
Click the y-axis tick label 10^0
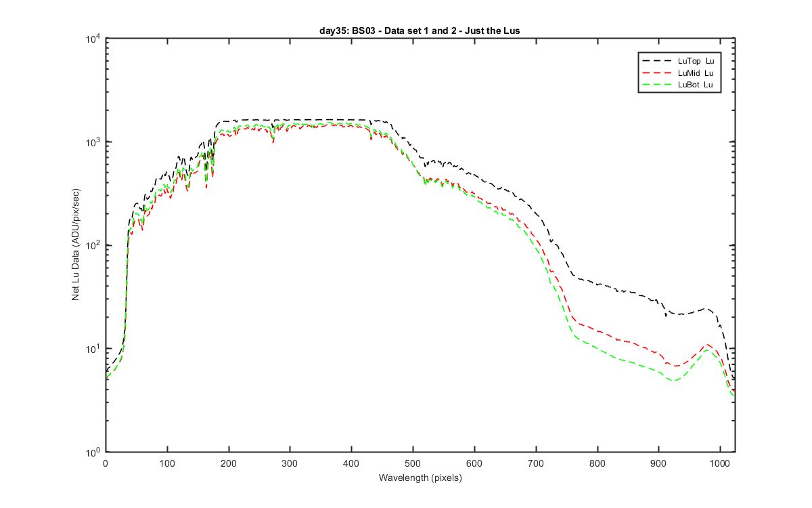(93, 451)
